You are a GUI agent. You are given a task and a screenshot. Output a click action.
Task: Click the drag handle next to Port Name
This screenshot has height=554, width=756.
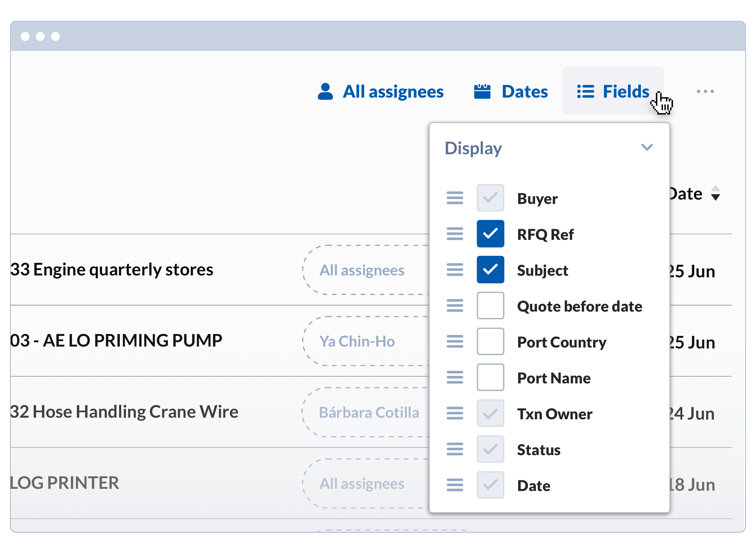click(x=455, y=377)
